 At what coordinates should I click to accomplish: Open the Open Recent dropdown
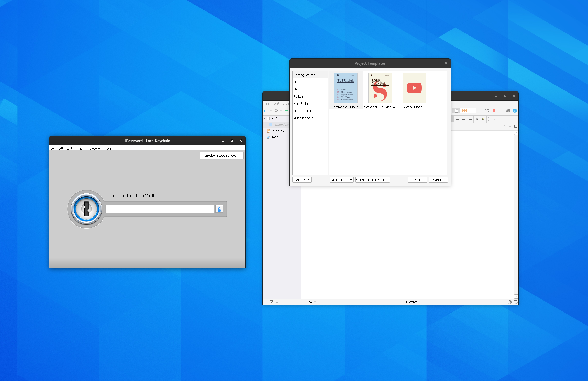coord(341,179)
